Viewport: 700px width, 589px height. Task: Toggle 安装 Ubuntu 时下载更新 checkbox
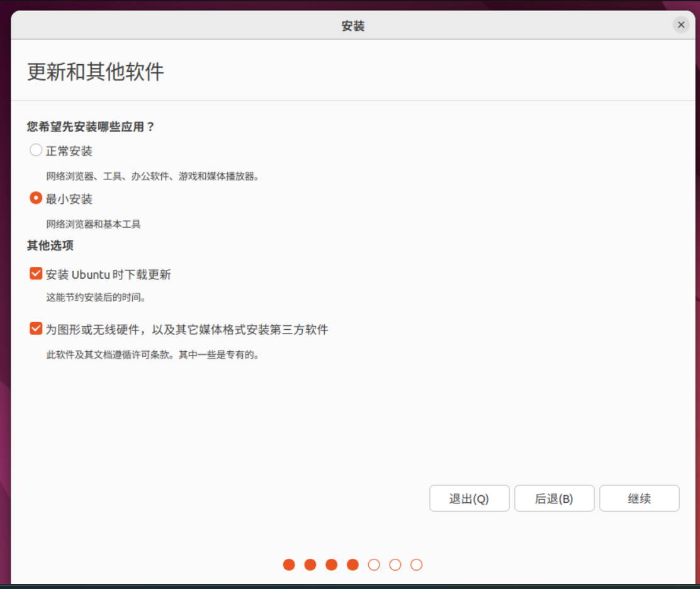tap(36, 274)
